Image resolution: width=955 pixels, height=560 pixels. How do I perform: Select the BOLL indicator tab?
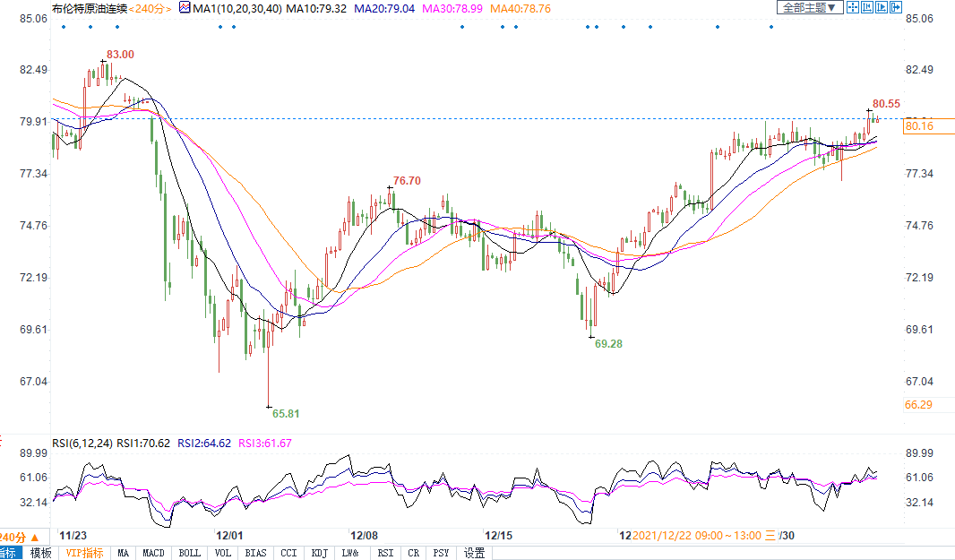[x=189, y=553]
